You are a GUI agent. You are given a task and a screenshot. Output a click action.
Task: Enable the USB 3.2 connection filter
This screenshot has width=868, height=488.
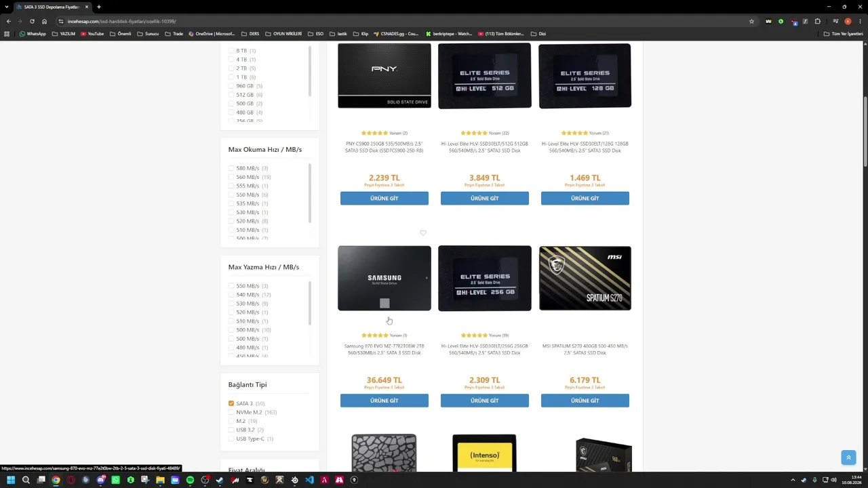click(x=231, y=430)
